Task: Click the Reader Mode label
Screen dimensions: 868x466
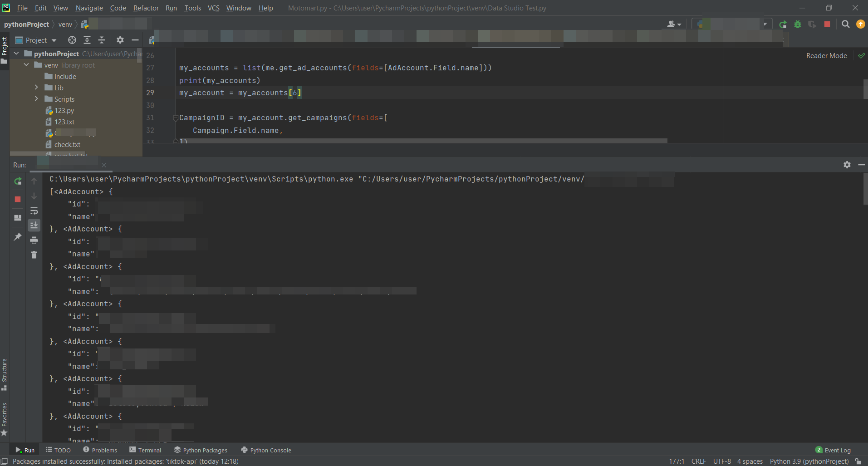Action: click(x=826, y=56)
